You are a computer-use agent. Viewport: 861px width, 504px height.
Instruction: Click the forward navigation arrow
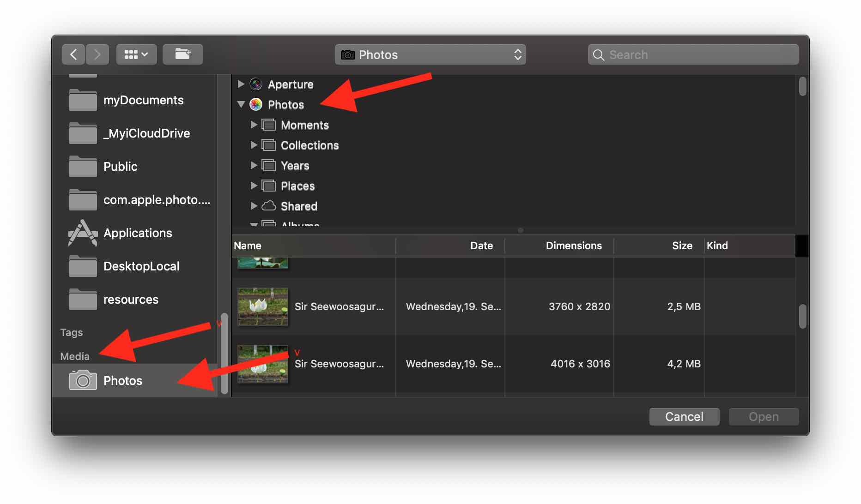pos(97,54)
